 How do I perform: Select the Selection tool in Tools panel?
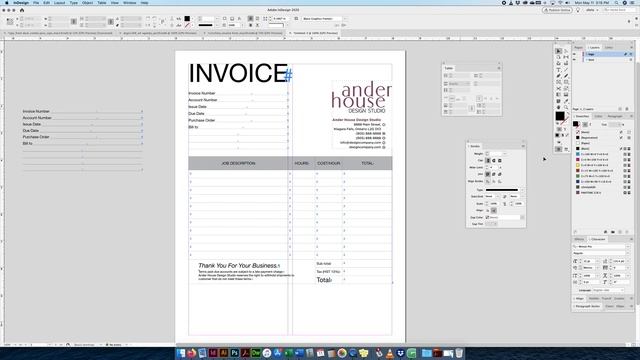(x=559, y=51)
